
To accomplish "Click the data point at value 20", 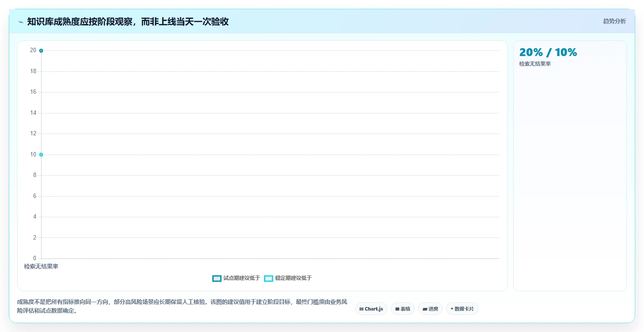I will click(41, 51).
